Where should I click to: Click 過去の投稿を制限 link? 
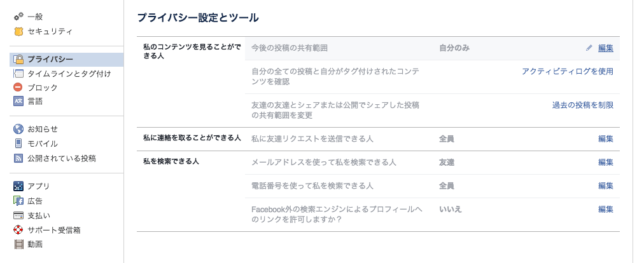(x=582, y=105)
